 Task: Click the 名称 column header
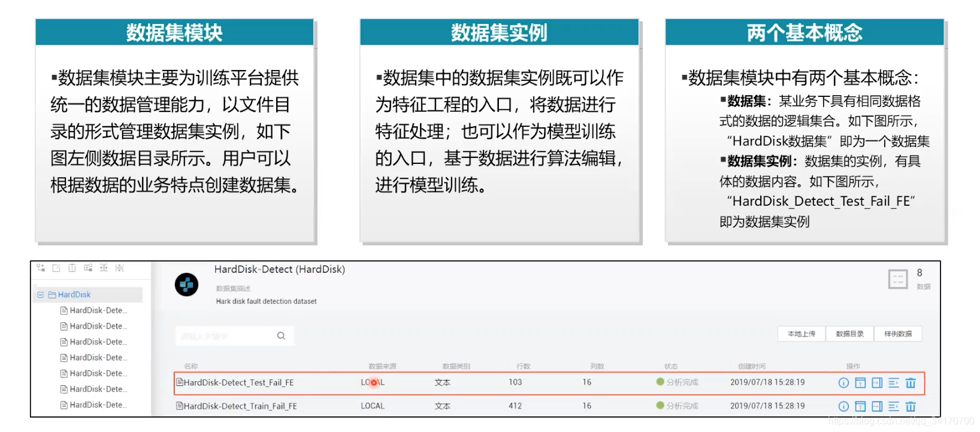(x=191, y=366)
